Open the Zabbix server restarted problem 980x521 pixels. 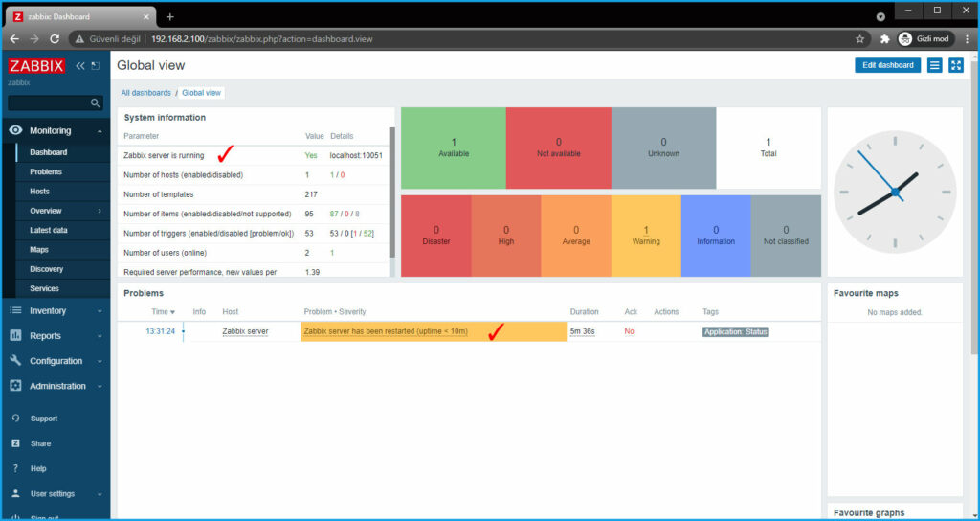[386, 331]
